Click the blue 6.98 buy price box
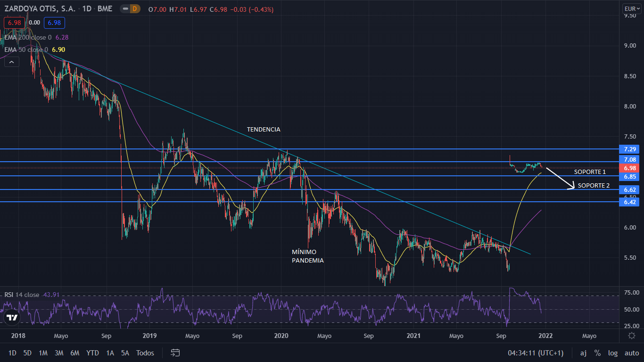The width and height of the screenshot is (644, 362). 54,23
